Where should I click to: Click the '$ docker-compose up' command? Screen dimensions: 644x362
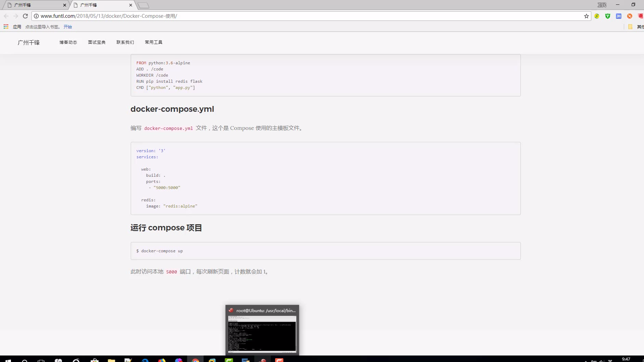pyautogui.click(x=159, y=251)
